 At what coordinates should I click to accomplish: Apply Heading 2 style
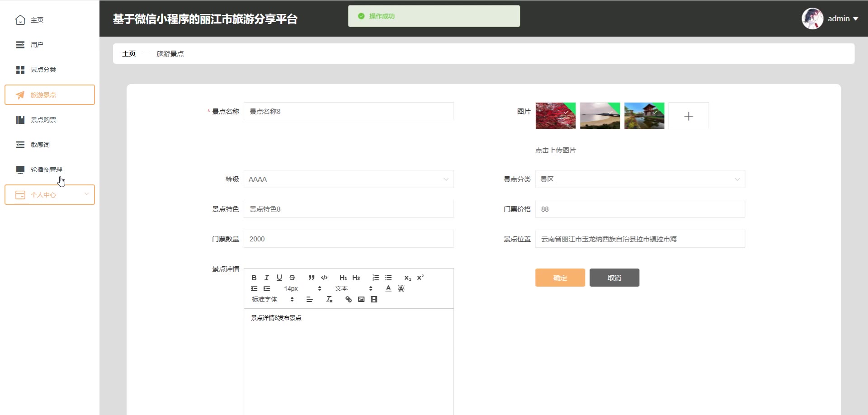[356, 278]
